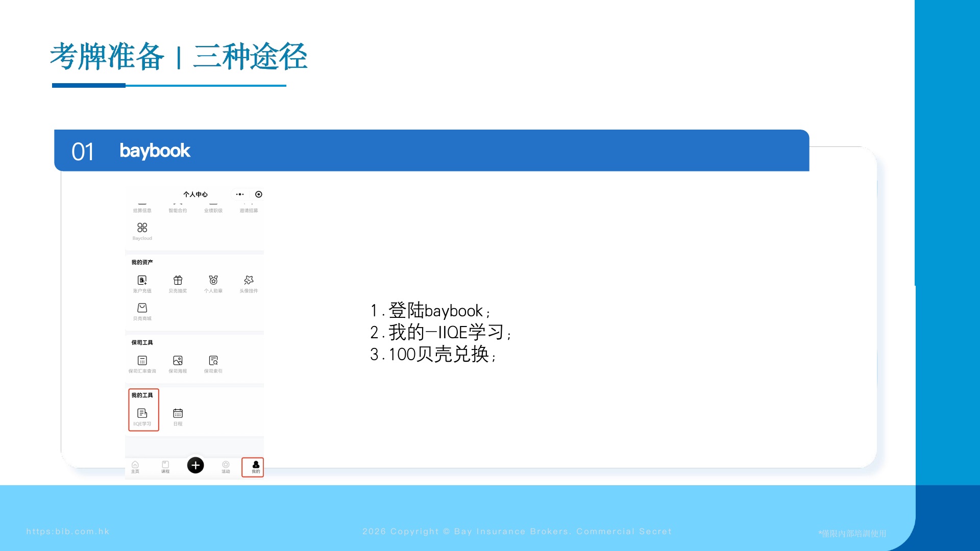Click the 2026 Copyright footer text
The height and width of the screenshot is (551, 980).
click(517, 531)
